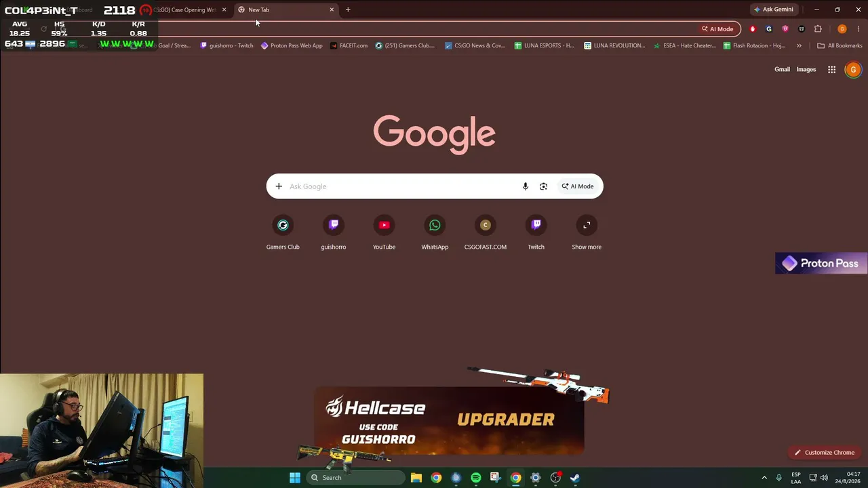Open the red hand blocker extension
The width and height of the screenshot is (868, 488).
coord(753,29)
